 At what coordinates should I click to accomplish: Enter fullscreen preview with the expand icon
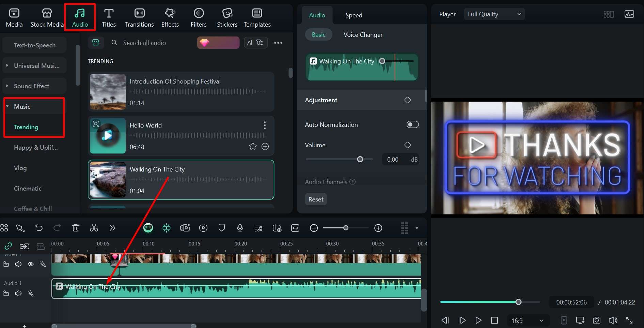point(629,320)
